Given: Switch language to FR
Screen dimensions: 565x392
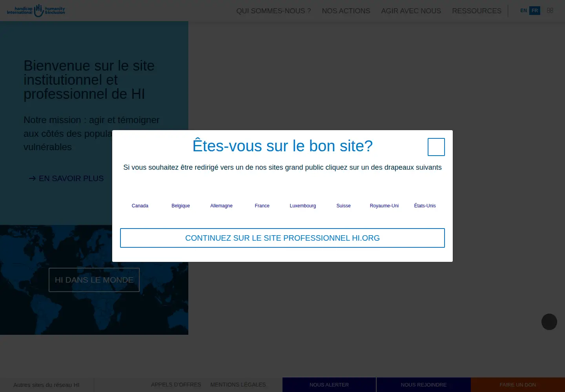Looking at the screenshot, I should [535, 11].
